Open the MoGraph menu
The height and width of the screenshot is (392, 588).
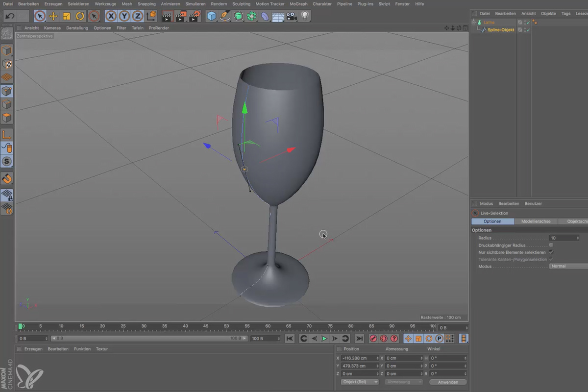point(298,3)
